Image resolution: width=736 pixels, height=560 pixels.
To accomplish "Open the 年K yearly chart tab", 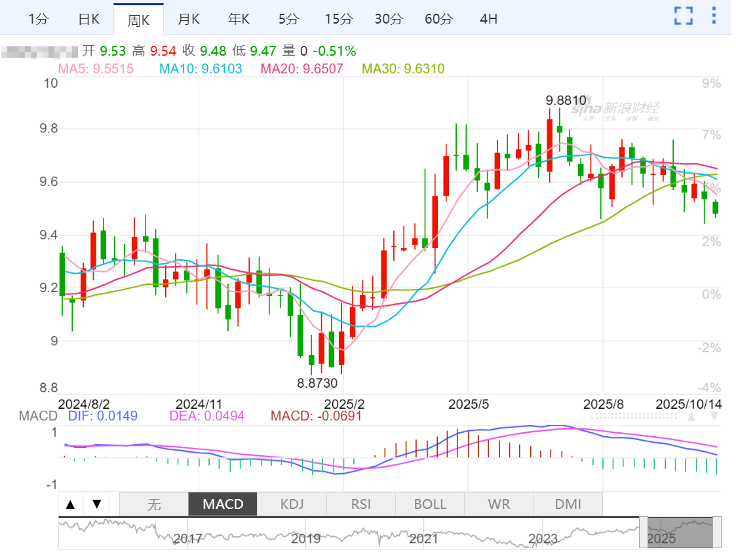I will [x=239, y=19].
